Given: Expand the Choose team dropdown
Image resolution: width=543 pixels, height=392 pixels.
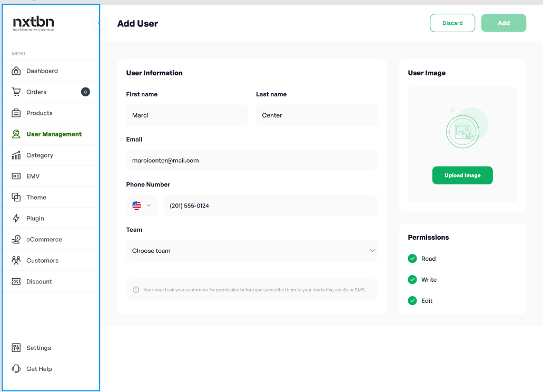Looking at the screenshot, I should pos(252,251).
